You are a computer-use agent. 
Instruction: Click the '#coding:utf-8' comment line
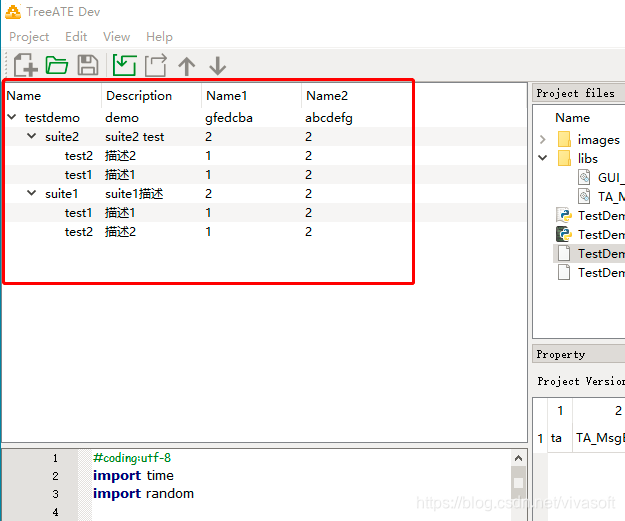[132, 458]
